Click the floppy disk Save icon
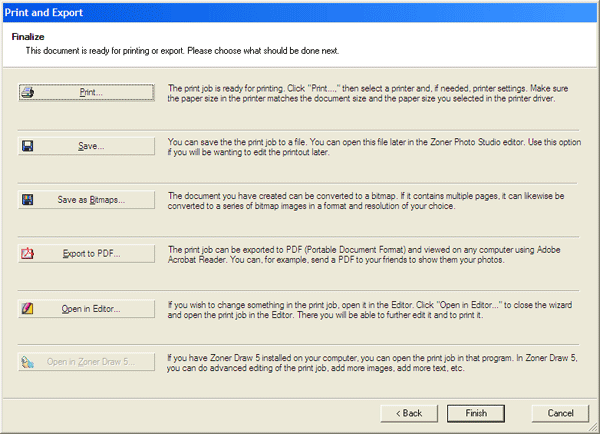Image resolution: width=600 pixels, height=434 pixels. point(27,146)
